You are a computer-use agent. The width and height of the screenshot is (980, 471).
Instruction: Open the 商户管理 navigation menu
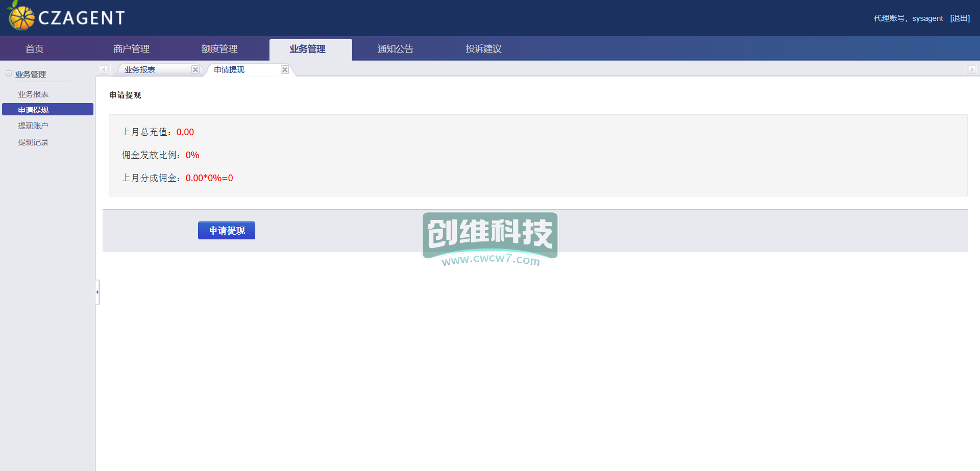pos(132,49)
